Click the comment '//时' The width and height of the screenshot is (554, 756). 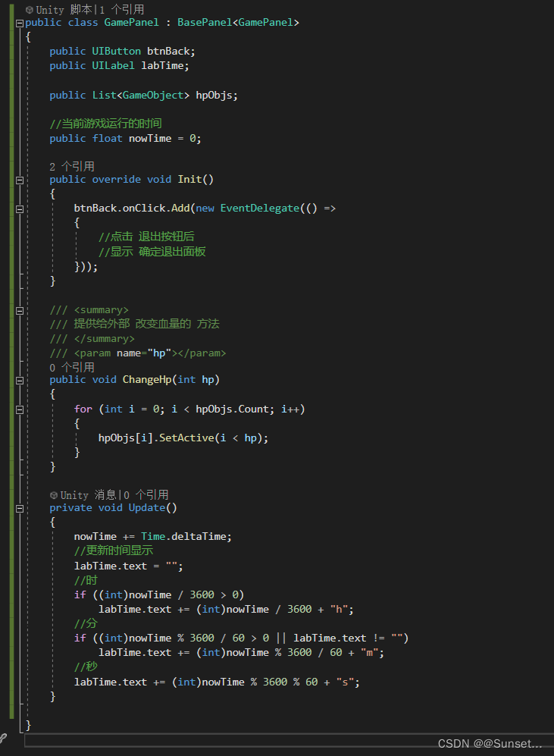click(86, 581)
